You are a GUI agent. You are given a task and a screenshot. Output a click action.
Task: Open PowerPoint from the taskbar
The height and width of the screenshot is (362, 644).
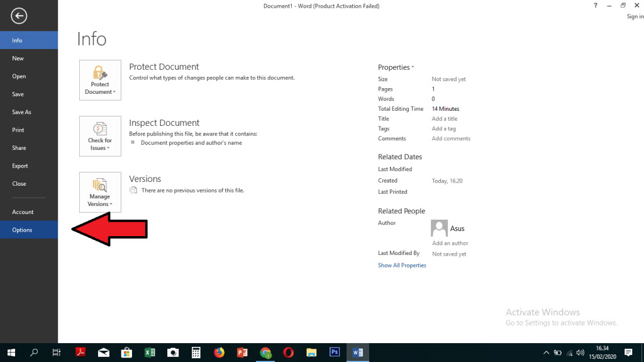point(242,353)
